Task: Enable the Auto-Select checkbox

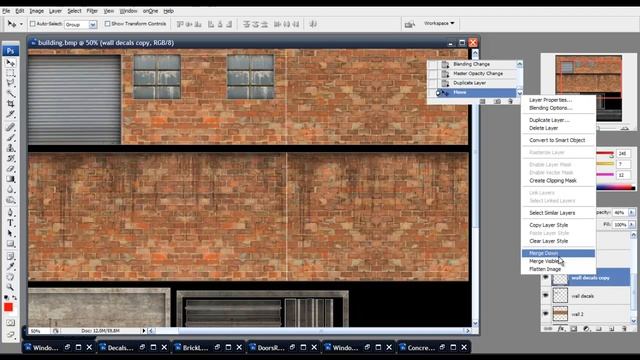Action: click(33, 24)
